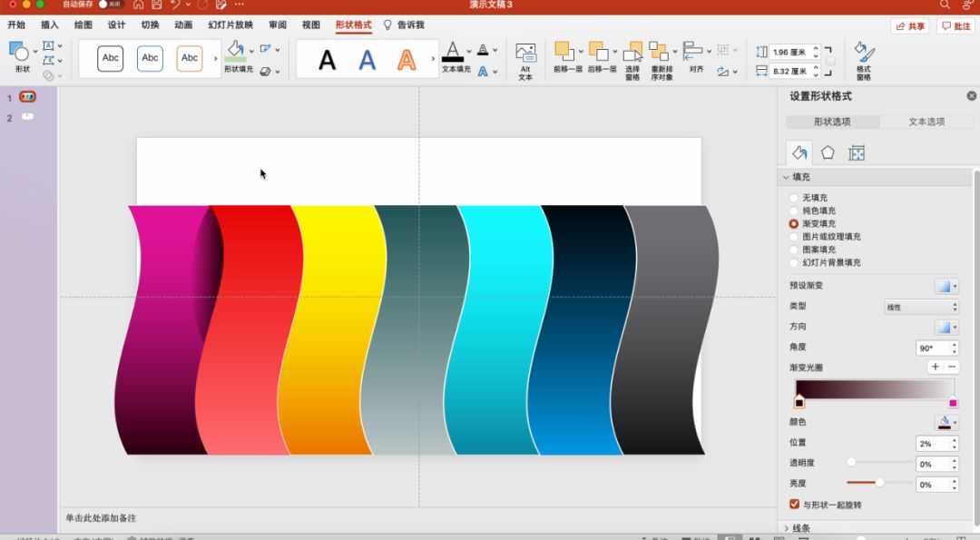This screenshot has width=980, height=540.
Task: Open the Effects pentagon icon in format panel
Action: [x=828, y=153]
